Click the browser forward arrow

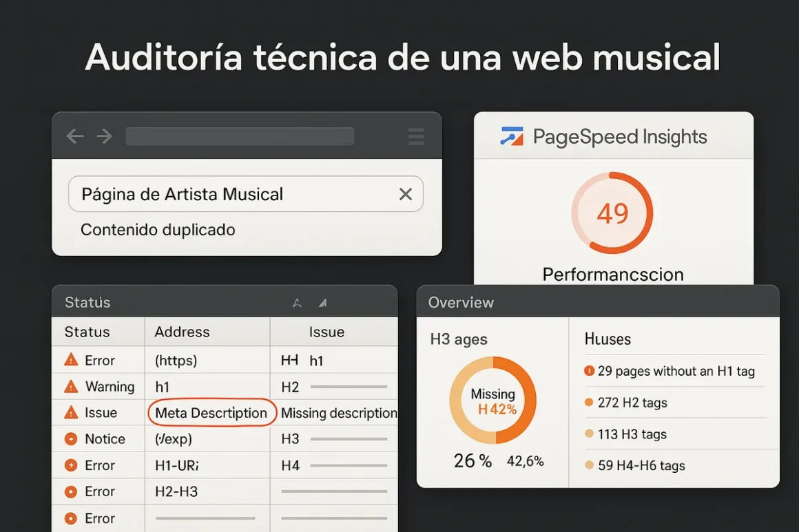pyautogui.click(x=104, y=136)
